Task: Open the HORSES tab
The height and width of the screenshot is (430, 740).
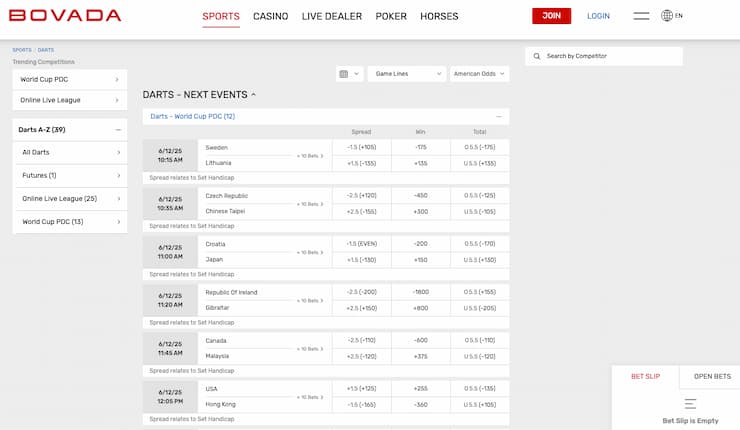Action: tap(439, 16)
